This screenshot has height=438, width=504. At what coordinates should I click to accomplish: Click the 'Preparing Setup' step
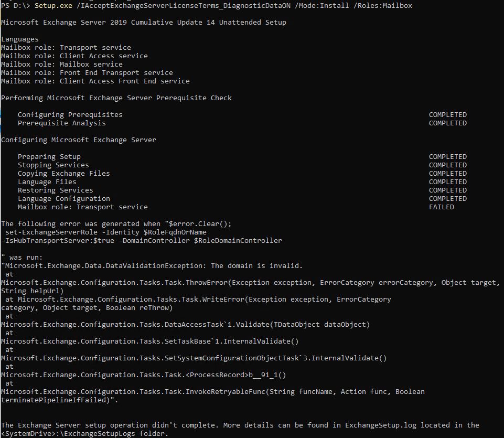pos(49,157)
